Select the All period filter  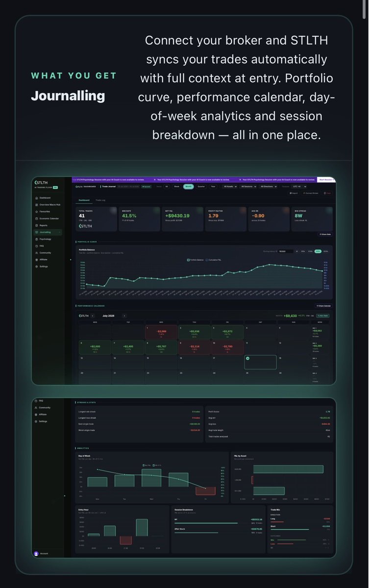(x=167, y=186)
